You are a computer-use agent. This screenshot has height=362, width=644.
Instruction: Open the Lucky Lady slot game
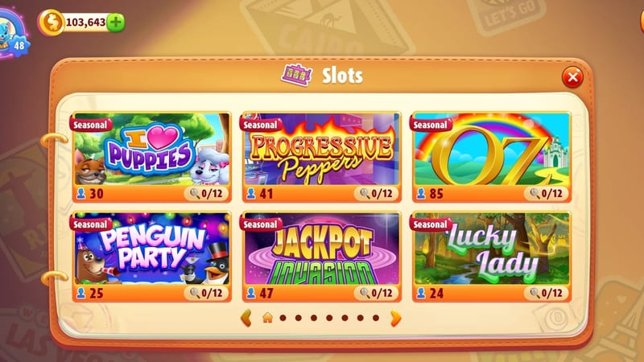[x=491, y=257]
